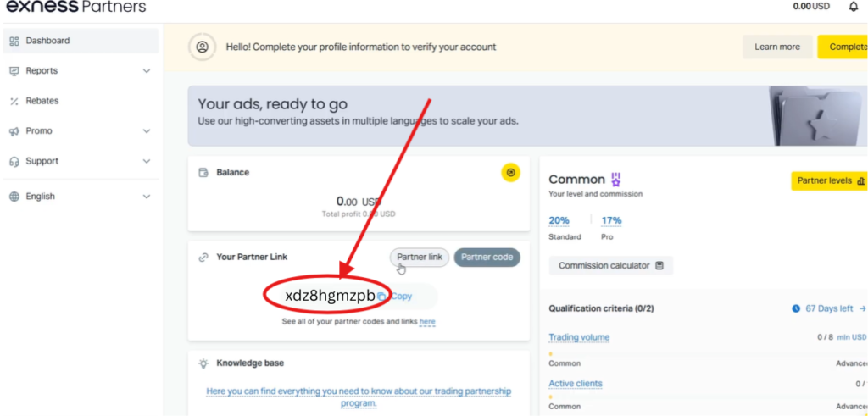Click the calculator icon in Commission calculator
The image size is (868, 416).
click(x=659, y=265)
